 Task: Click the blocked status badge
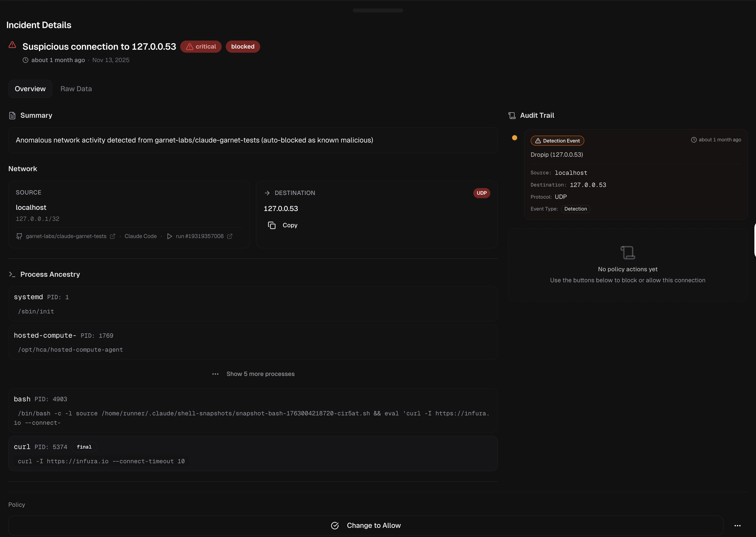click(x=243, y=47)
